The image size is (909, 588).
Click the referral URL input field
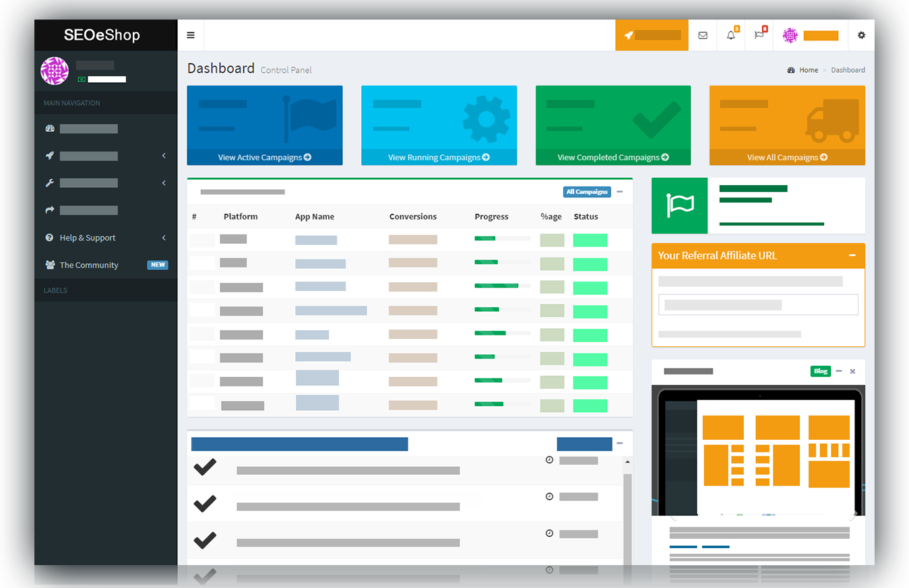point(758,304)
